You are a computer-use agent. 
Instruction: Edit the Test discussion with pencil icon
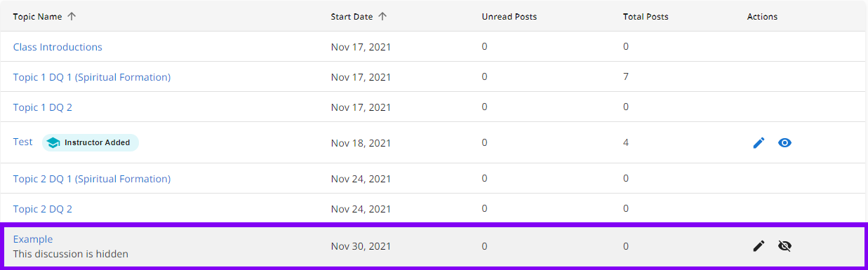759,143
